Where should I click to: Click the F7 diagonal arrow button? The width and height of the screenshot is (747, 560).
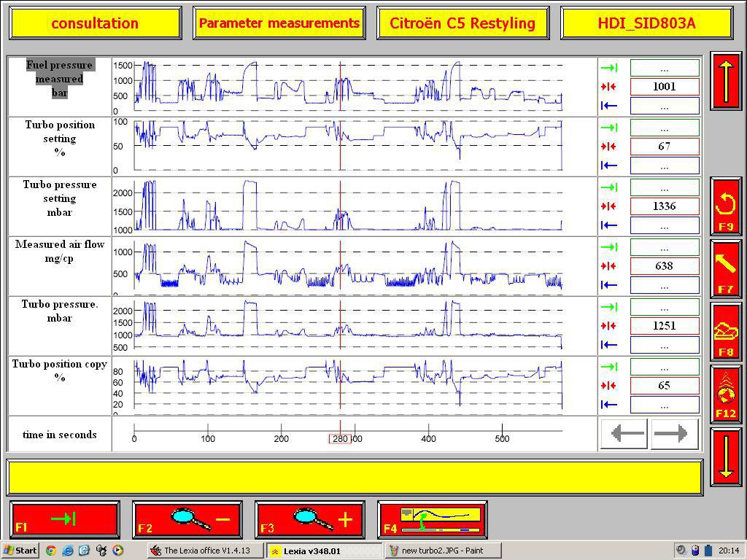(726, 270)
